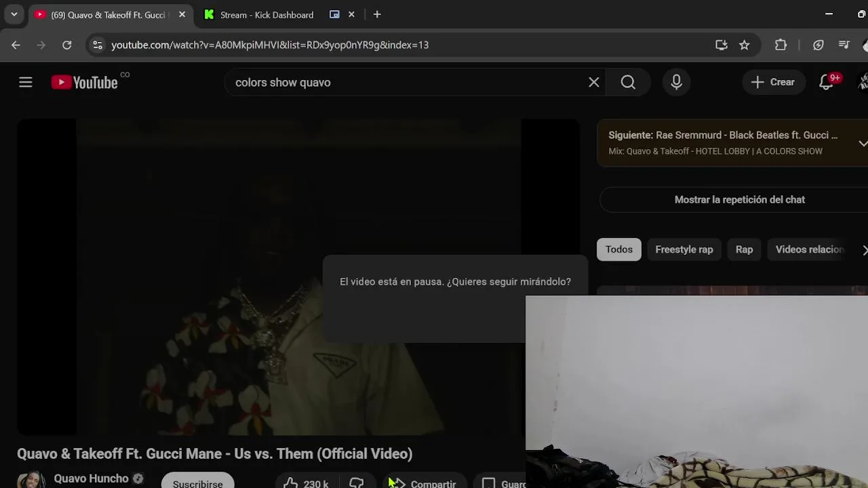868x488 pixels.
Task: Select the Todos filter chip
Action: pos(618,249)
